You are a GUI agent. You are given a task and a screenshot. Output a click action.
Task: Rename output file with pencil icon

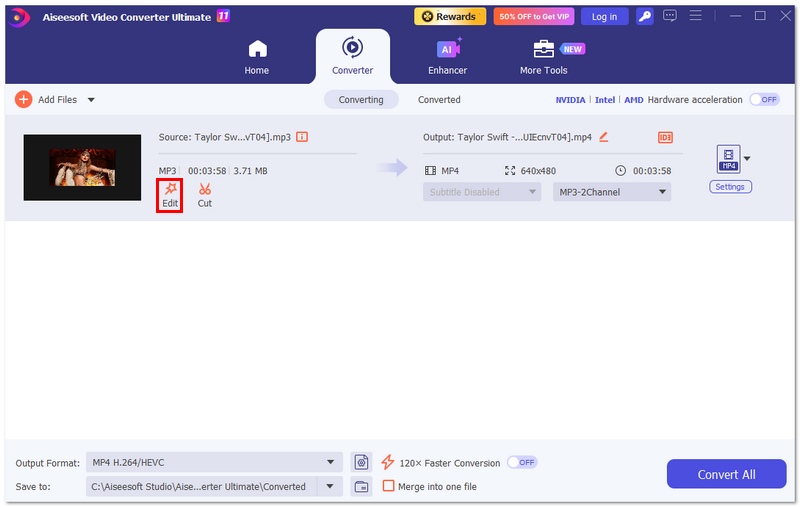[x=604, y=137]
